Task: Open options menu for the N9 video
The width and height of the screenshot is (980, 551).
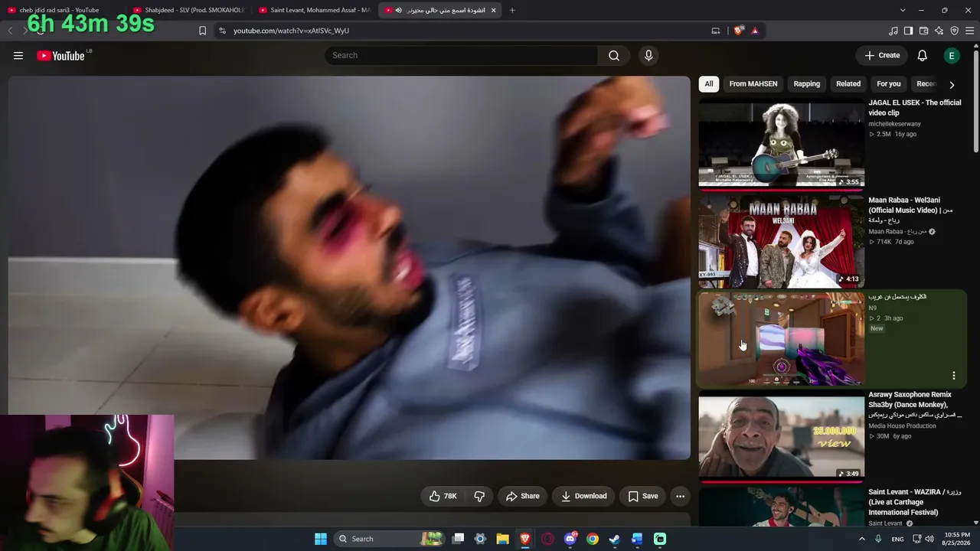Action: coord(954,376)
